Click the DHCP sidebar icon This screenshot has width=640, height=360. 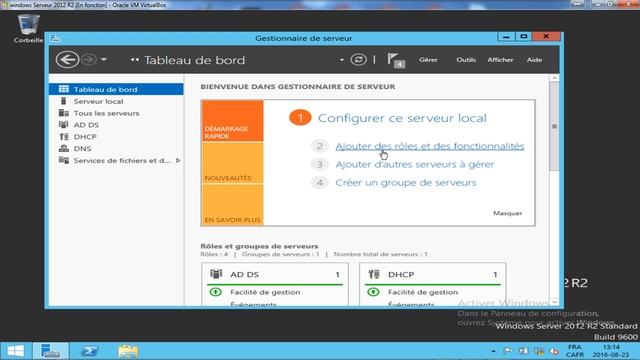pos(64,136)
